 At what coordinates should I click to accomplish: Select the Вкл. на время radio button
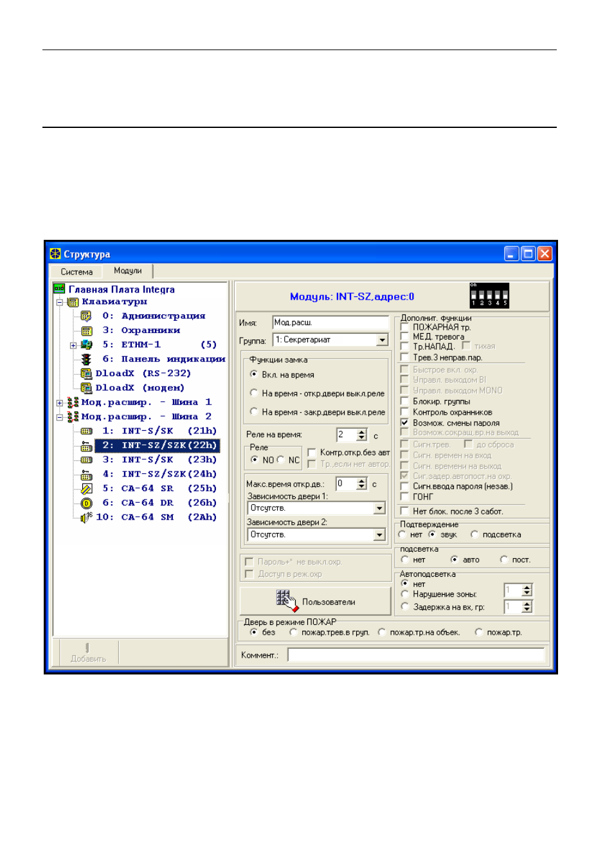254,374
